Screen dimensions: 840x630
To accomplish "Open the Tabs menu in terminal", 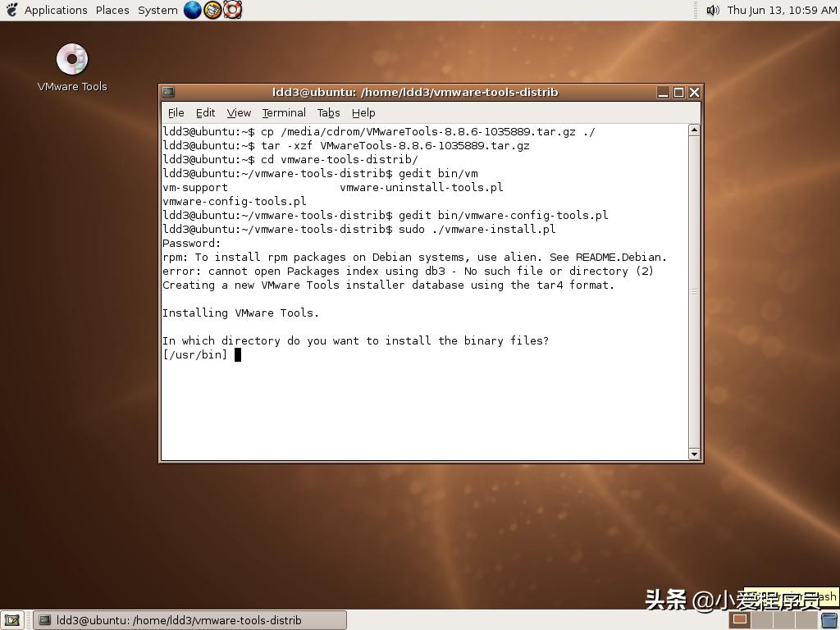I will (328, 113).
